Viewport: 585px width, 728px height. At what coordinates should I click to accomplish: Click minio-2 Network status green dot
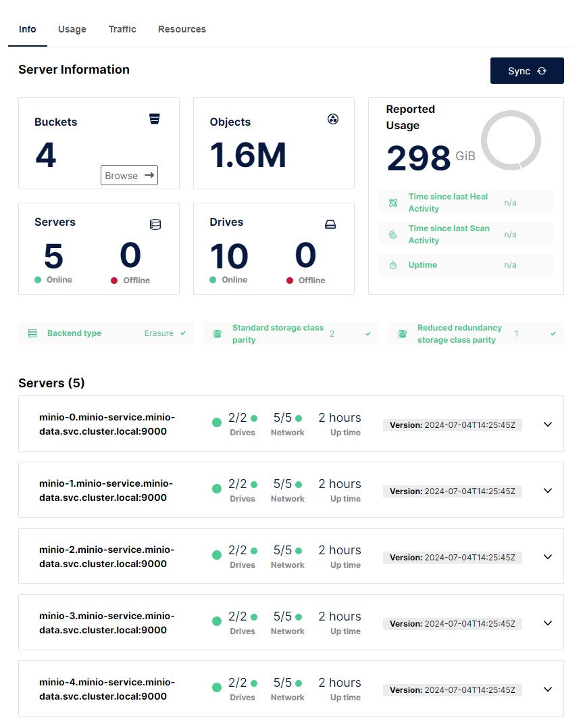click(299, 551)
